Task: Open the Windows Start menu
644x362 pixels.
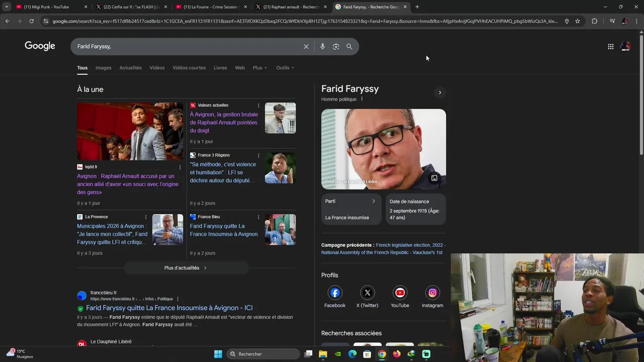Action: point(218,354)
